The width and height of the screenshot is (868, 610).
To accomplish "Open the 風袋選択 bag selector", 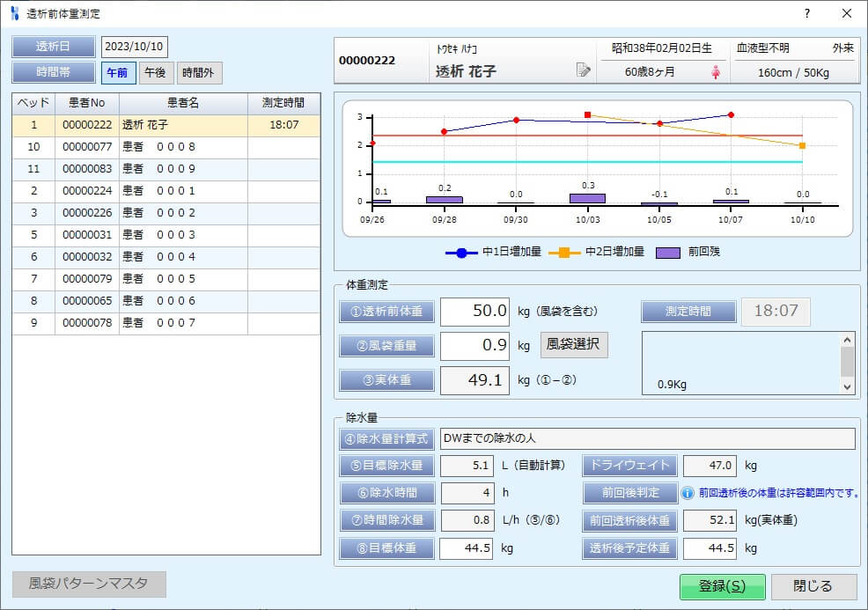I will coord(573,344).
